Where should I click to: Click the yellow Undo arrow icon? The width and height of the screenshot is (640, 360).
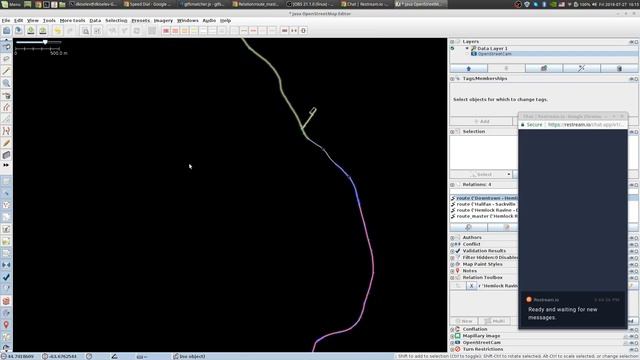58,31
